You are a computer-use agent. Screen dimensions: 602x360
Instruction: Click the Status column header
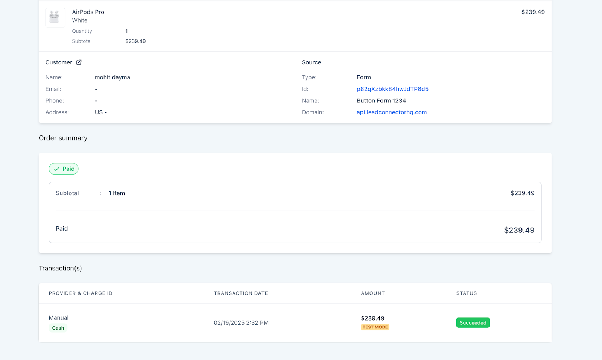coord(466,293)
